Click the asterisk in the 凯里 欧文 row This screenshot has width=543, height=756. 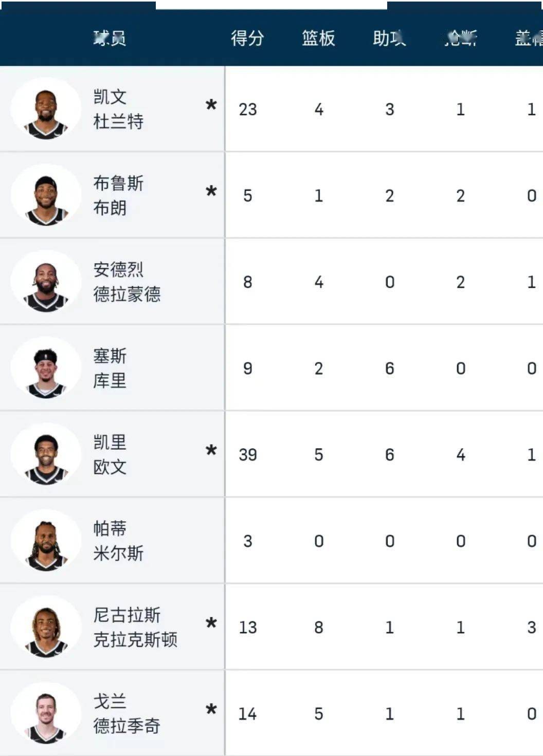point(211,451)
